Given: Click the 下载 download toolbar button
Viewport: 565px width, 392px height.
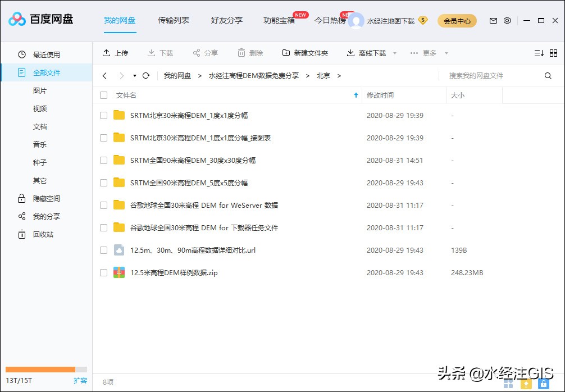Looking at the screenshot, I should coord(161,53).
